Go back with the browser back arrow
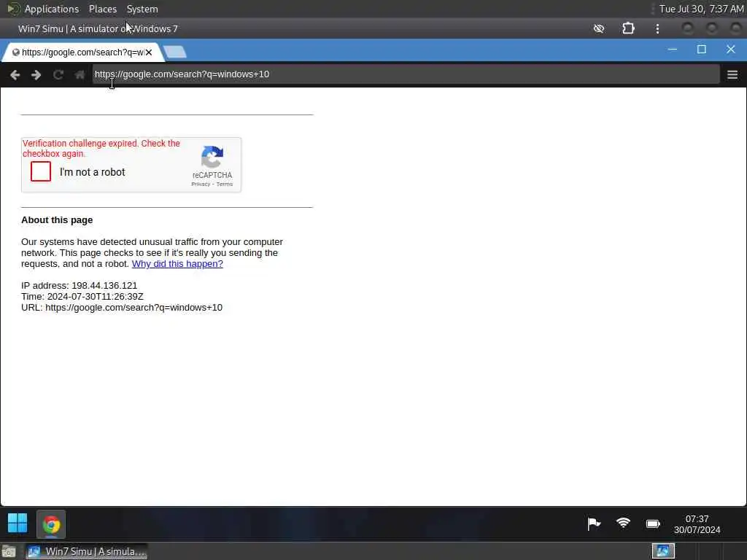The height and width of the screenshot is (560, 747). [15, 75]
